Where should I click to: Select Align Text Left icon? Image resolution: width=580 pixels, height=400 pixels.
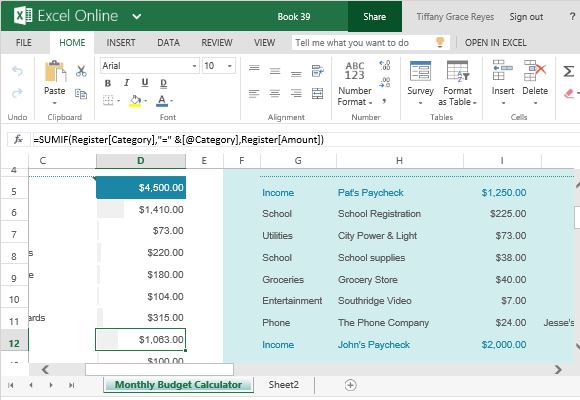point(254,93)
